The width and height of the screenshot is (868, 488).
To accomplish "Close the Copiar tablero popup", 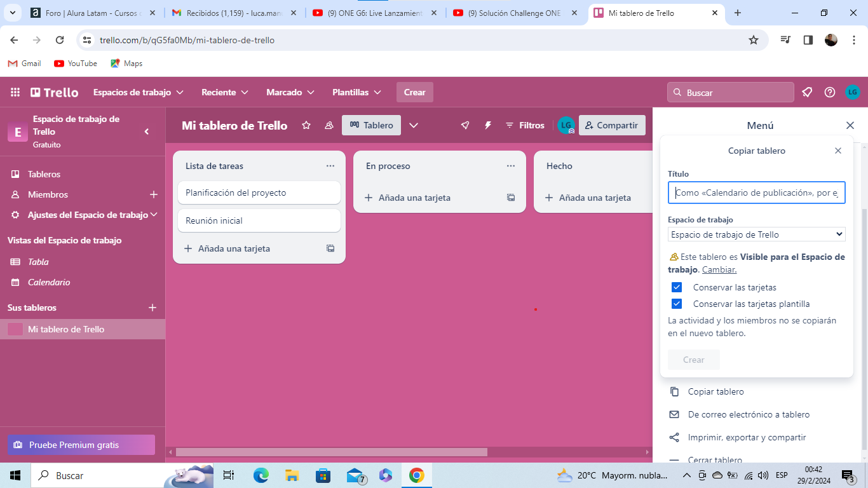I will click(838, 151).
